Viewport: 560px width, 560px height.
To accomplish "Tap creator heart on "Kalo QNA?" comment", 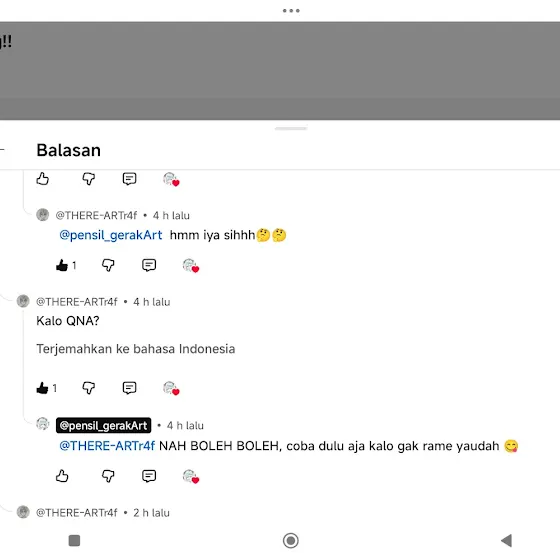I will click(171, 388).
